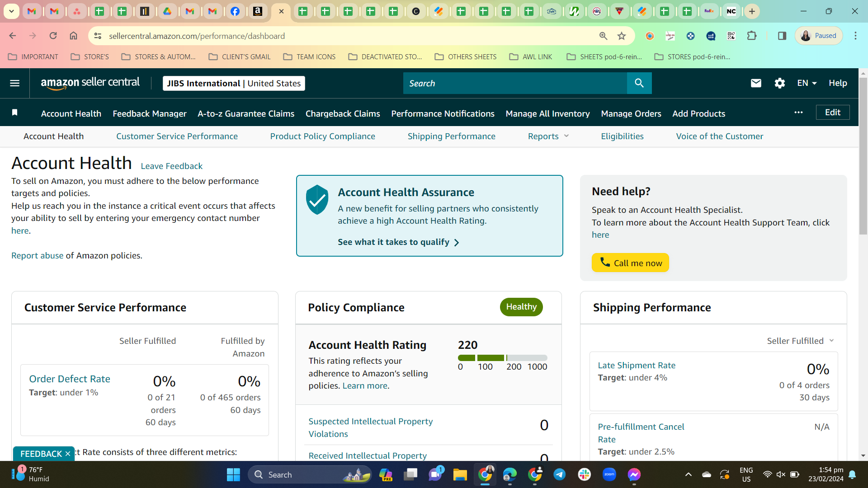This screenshot has height=488, width=868.
Task: Open the EN language dropdown
Action: [x=807, y=83]
